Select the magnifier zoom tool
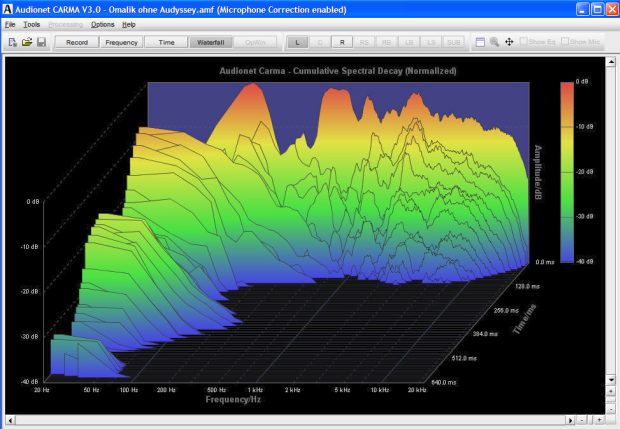The width and height of the screenshot is (620, 429). pos(494,42)
